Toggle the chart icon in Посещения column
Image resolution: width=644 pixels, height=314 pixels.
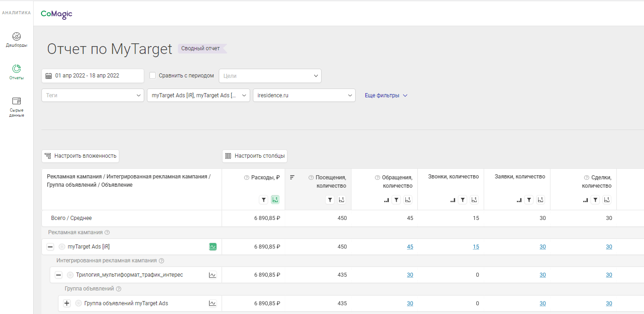[x=341, y=200]
